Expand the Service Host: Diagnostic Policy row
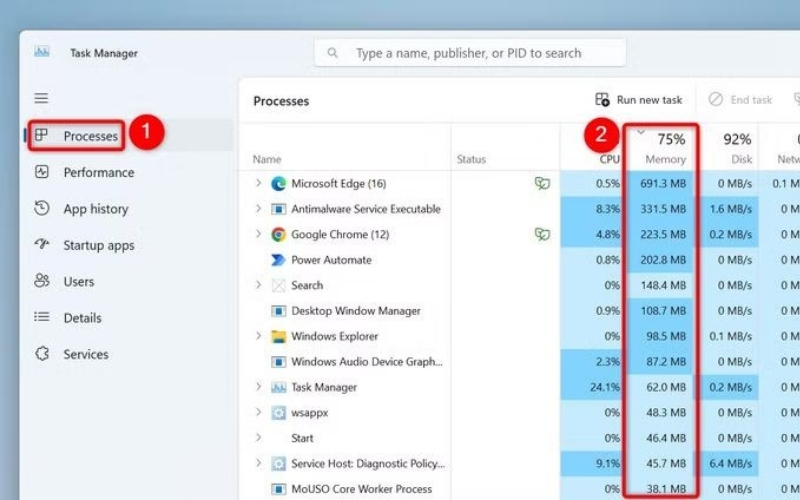 point(258,464)
